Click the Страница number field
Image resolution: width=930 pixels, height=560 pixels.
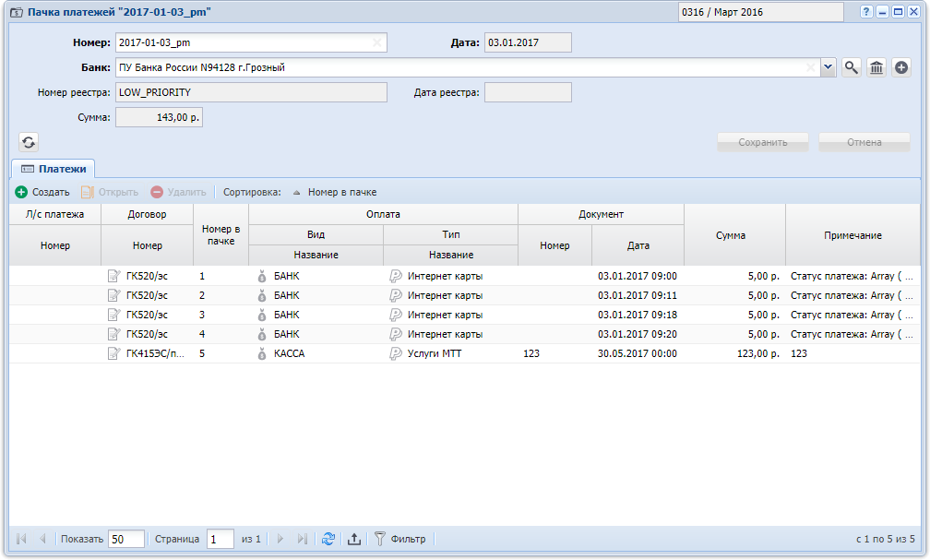(220, 539)
